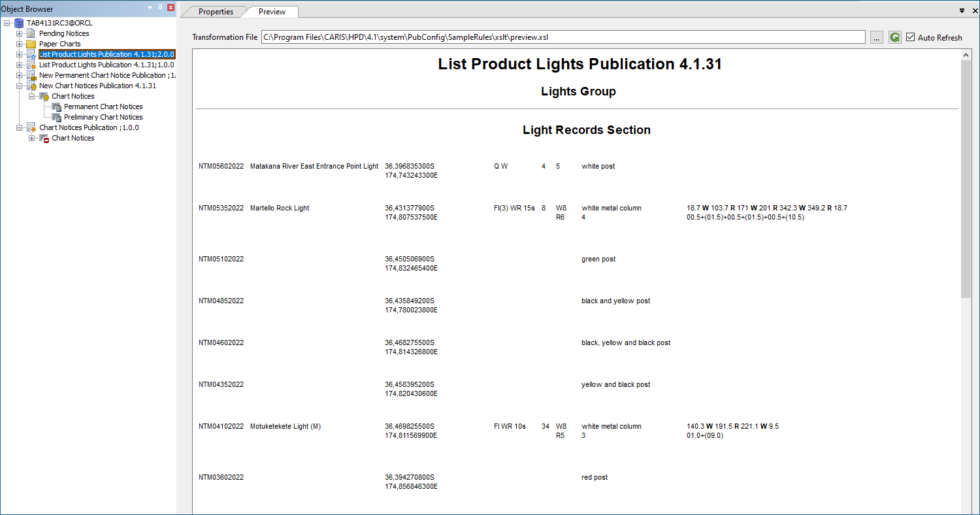Switch to the Properties tab

click(216, 12)
